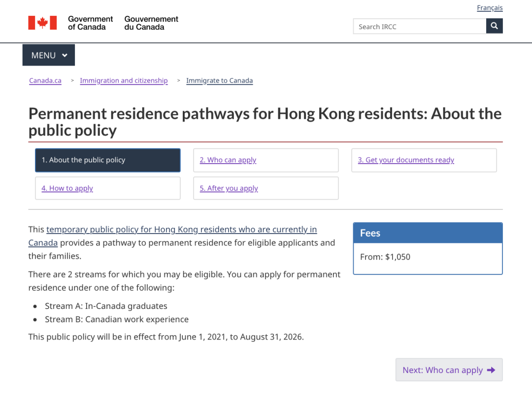Screen dimensions: 532x408
Task: Expand the MENU dropdown
Action: (48, 55)
